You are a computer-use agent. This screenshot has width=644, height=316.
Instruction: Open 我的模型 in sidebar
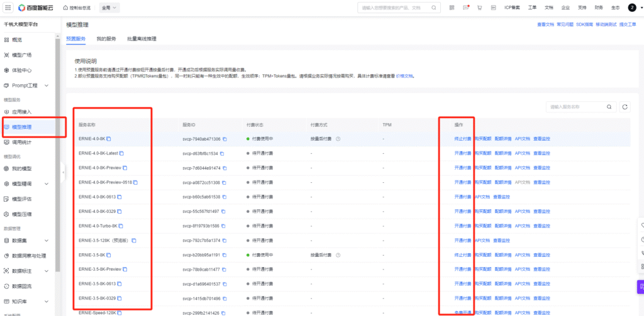(21, 168)
